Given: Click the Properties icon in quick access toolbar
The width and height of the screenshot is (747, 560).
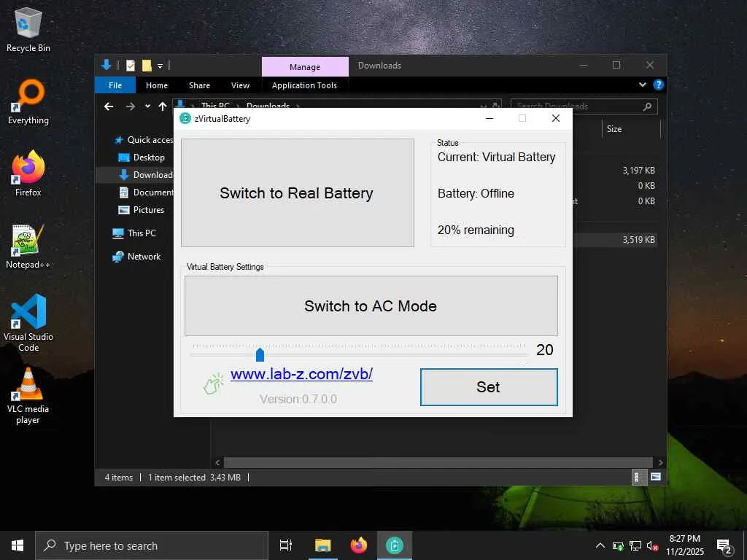Looking at the screenshot, I should coord(130,66).
